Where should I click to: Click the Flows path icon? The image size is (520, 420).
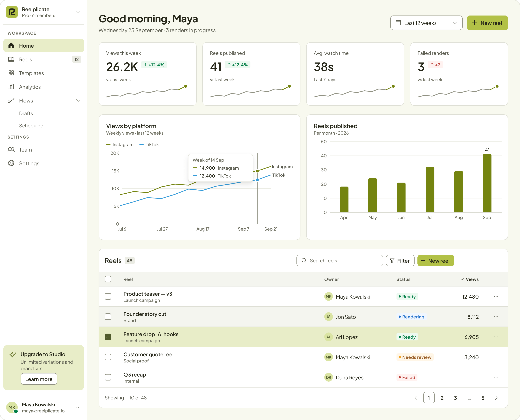pyautogui.click(x=11, y=100)
